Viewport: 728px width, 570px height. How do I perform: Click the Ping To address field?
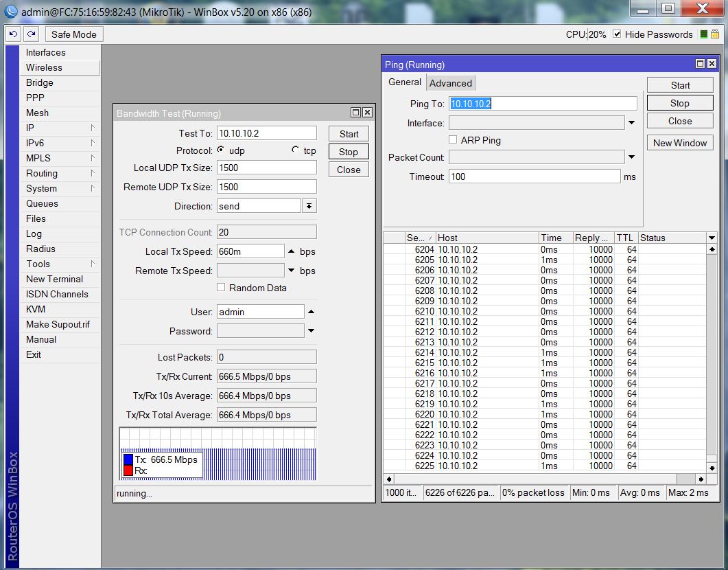point(543,104)
